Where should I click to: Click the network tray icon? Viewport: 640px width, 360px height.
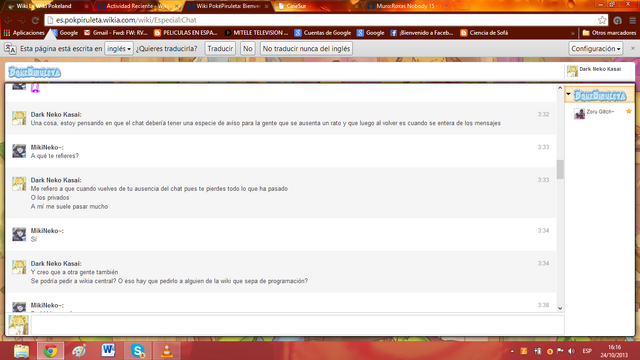pos(538,351)
